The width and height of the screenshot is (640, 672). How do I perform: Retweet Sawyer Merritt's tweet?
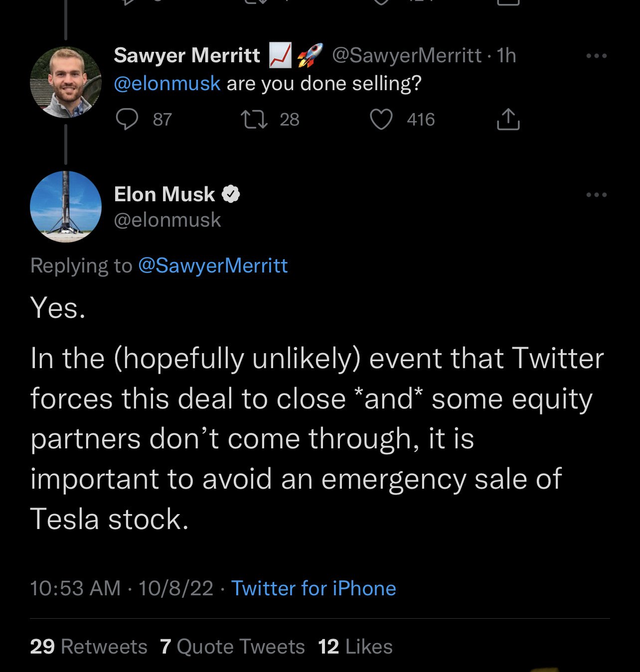coord(254,120)
